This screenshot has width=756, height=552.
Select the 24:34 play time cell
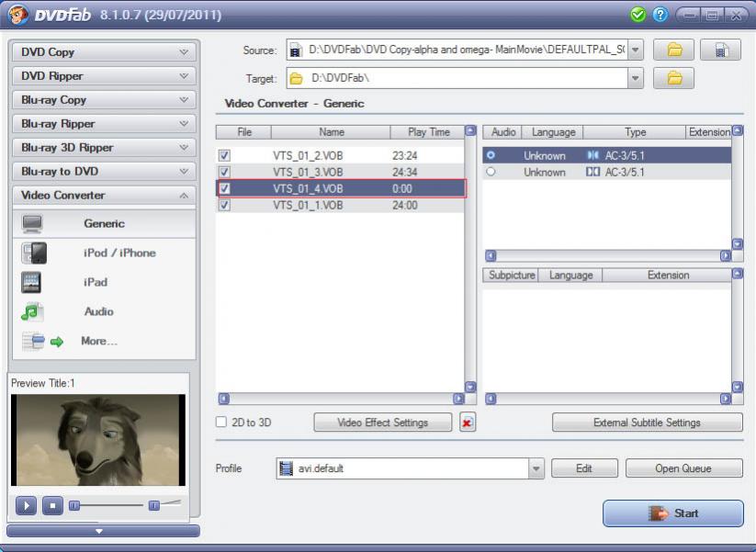click(404, 172)
